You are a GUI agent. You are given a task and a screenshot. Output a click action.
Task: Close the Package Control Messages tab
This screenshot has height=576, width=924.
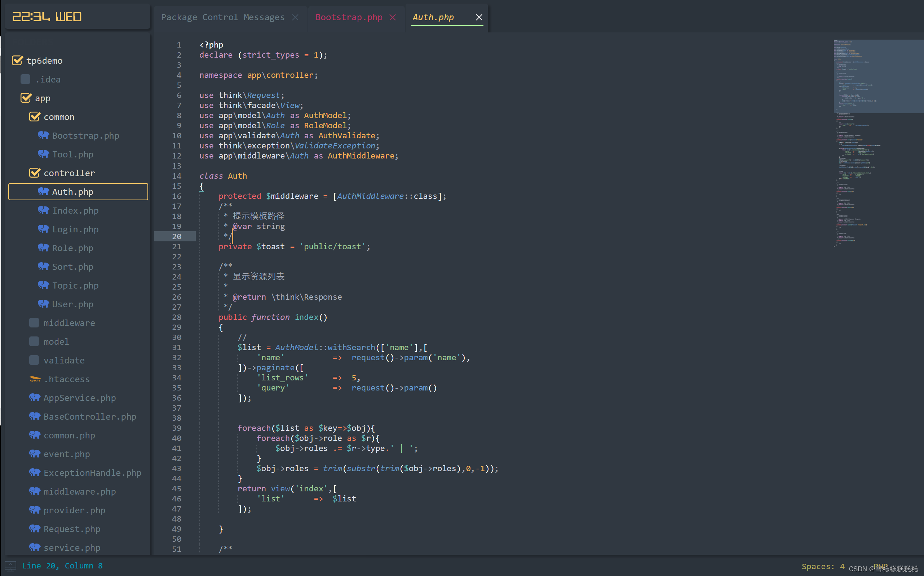click(295, 17)
